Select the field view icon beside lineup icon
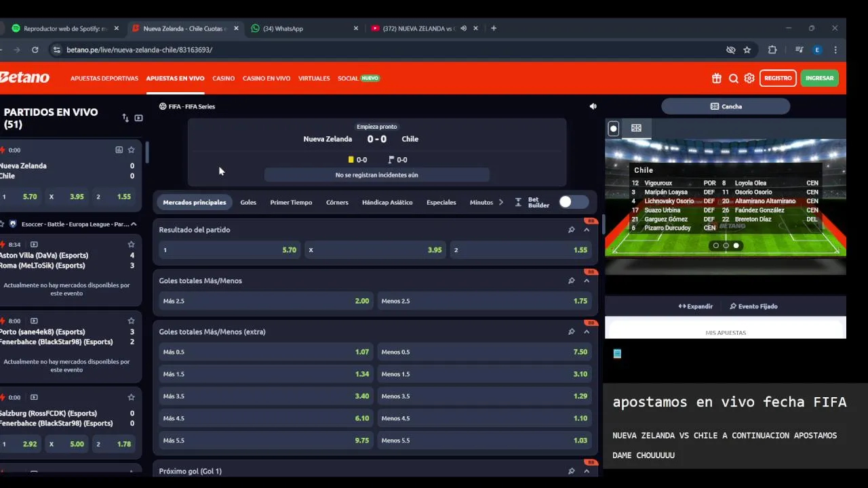Image resolution: width=868 pixels, height=488 pixels. [636, 128]
